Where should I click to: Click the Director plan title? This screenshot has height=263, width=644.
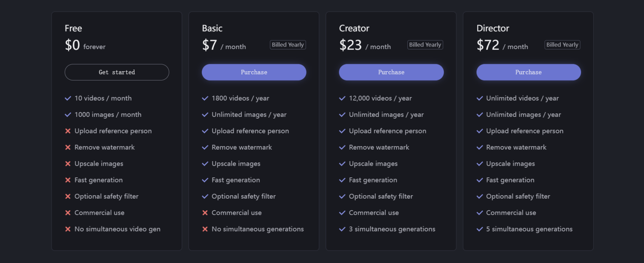492,29
